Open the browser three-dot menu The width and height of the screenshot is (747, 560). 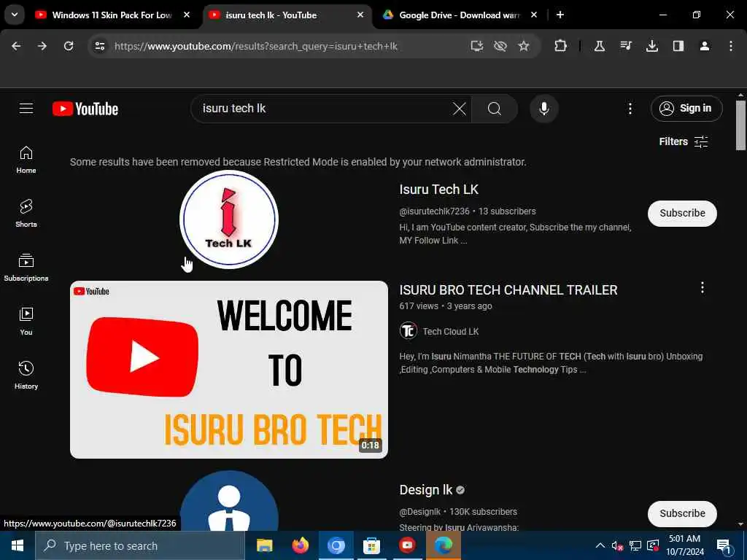[731, 46]
